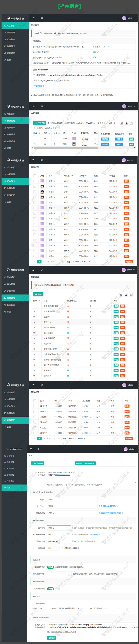Open admin dropdown in 访客列表 panel

[x=131, y=160]
